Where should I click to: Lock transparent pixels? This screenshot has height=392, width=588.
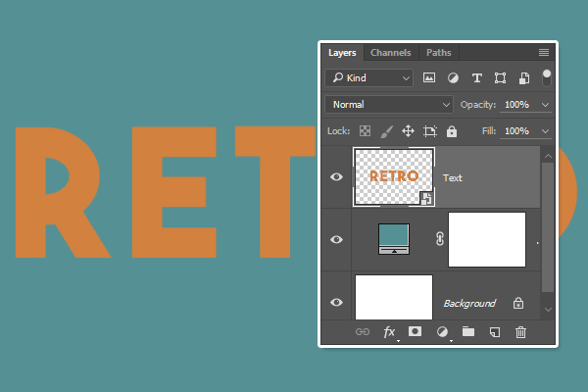(x=365, y=131)
